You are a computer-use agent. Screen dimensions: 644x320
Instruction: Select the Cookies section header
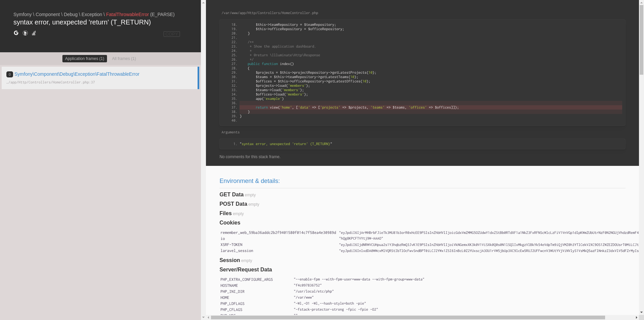pos(230,223)
